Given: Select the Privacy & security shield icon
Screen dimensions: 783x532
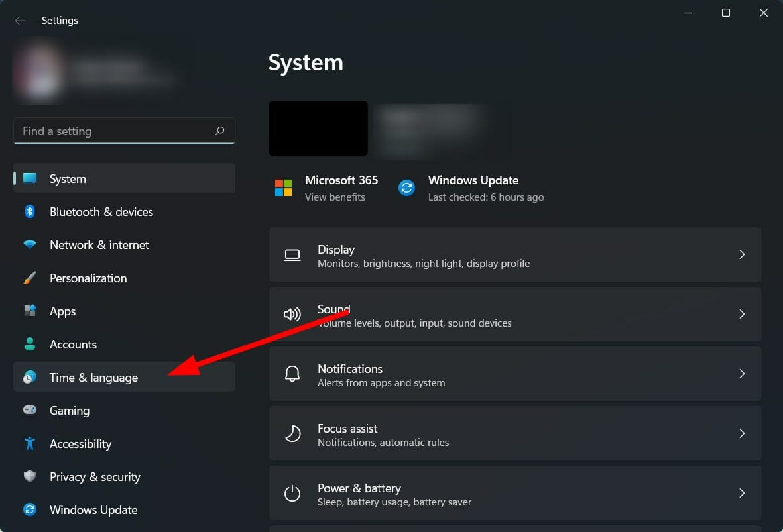Looking at the screenshot, I should [x=30, y=476].
